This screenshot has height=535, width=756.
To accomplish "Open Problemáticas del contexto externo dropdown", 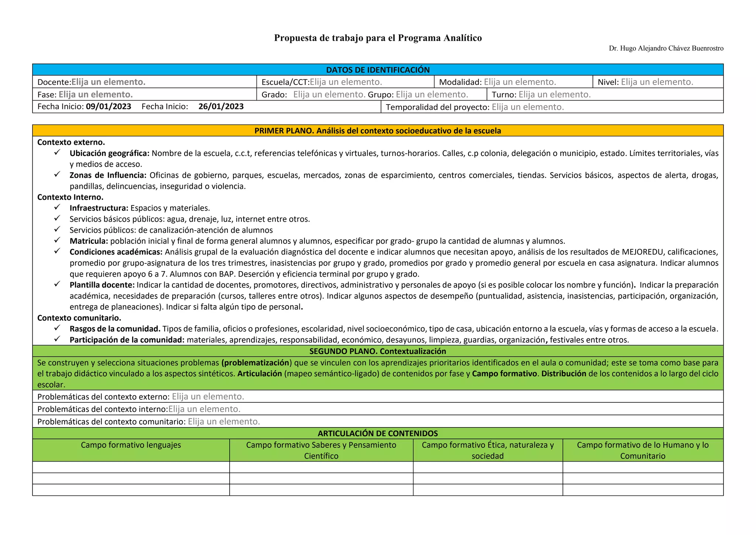I will [208, 397].
